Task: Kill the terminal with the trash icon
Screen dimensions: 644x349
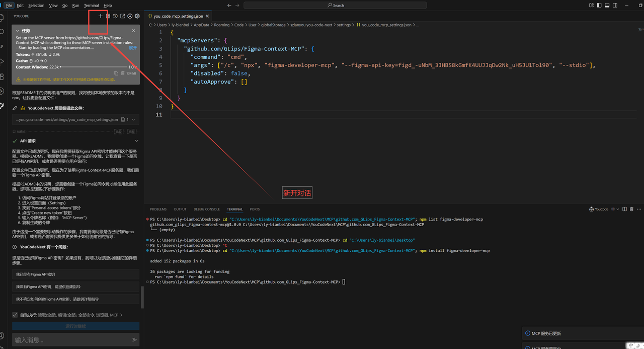Action: tap(632, 209)
